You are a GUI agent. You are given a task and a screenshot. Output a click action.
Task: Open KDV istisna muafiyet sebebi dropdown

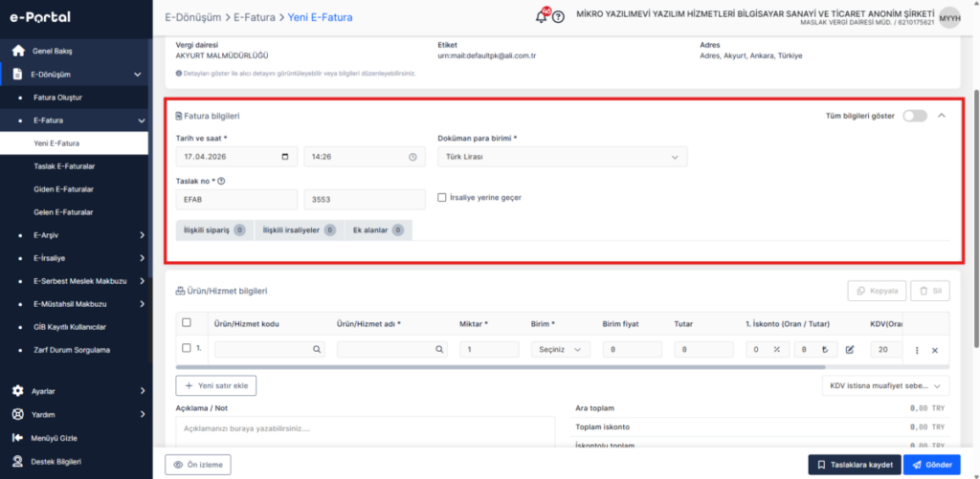pyautogui.click(x=885, y=386)
